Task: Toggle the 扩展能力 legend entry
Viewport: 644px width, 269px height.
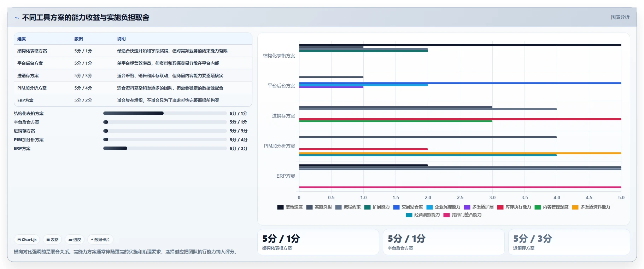Action: [x=377, y=207]
